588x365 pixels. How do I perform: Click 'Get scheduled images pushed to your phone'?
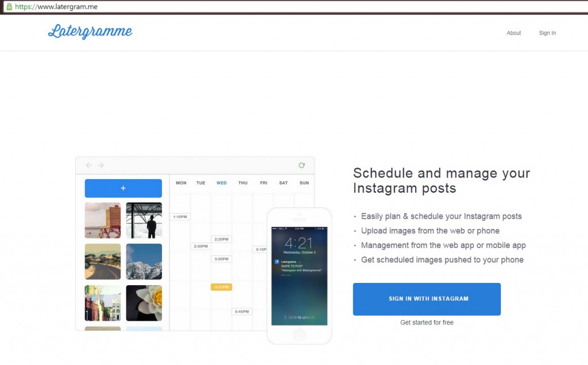(x=442, y=260)
